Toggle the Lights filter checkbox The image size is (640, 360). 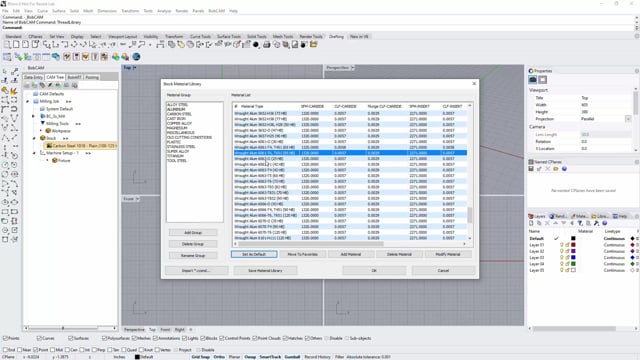(x=184, y=338)
